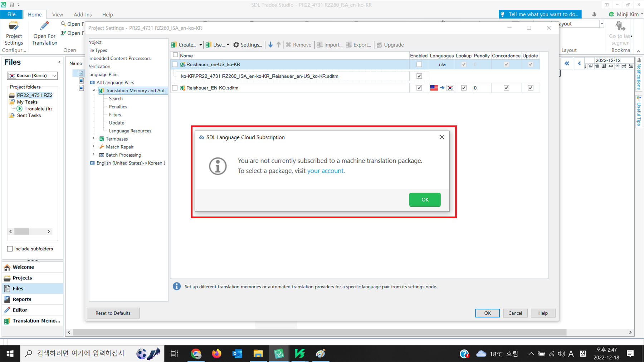Viewport: 644px width, 362px height.
Task: Uncheck Update for Reishauer_EN-KO.sdltm
Action: point(531,88)
